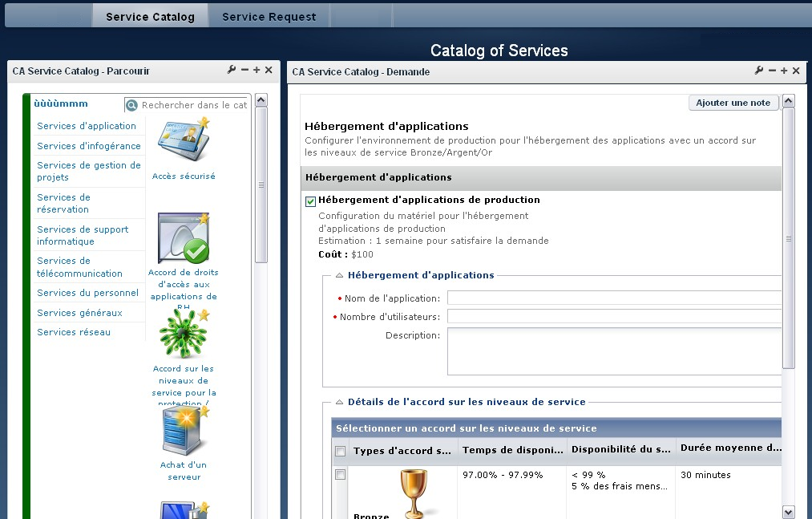
Task: Open Services réseau category link
Action: (74, 332)
